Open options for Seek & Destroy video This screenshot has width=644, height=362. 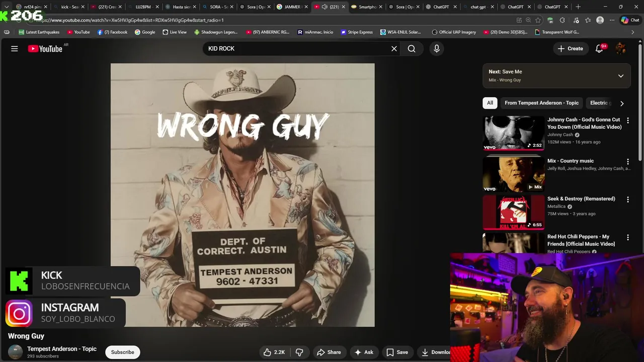pyautogui.click(x=628, y=200)
